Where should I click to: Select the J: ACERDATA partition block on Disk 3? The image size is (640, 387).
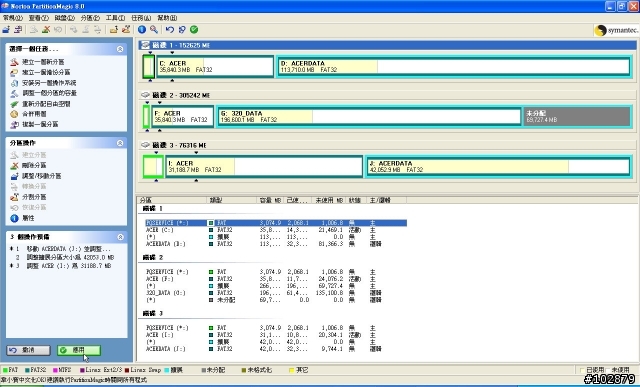[x=498, y=166]
